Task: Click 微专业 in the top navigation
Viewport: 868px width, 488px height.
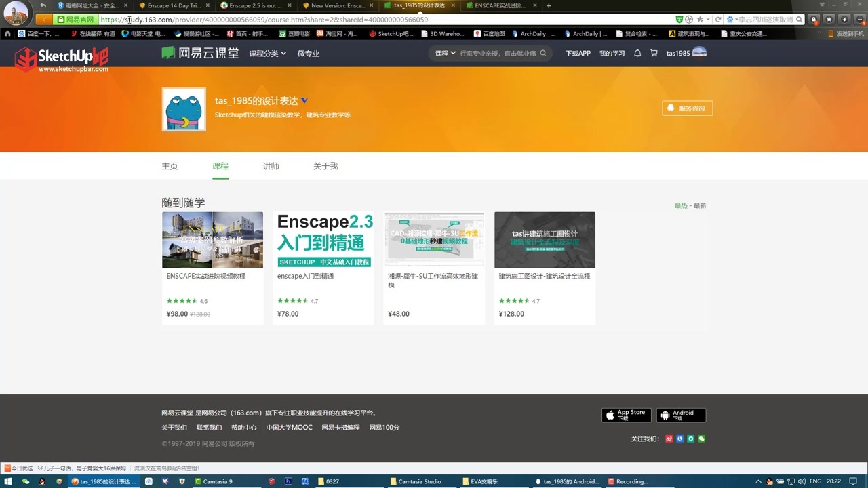Action: pyautogui.click(x=309, y=54)
